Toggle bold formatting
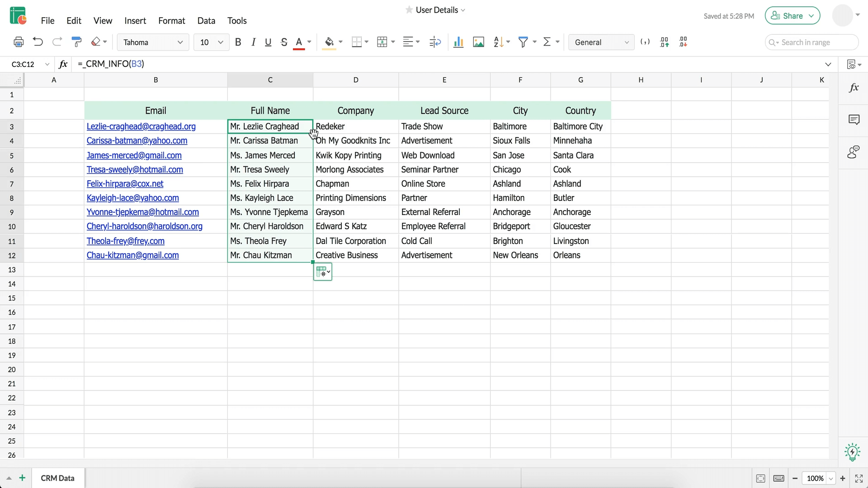The width and height of the screenshot is (868, 488). coord(238,42)
